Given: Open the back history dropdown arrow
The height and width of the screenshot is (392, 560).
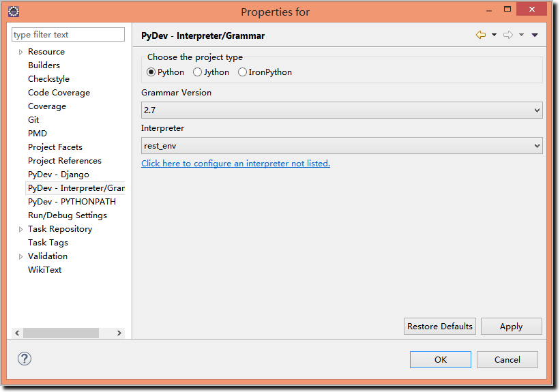Looking at the screenshot, I should tap(494, 35).
